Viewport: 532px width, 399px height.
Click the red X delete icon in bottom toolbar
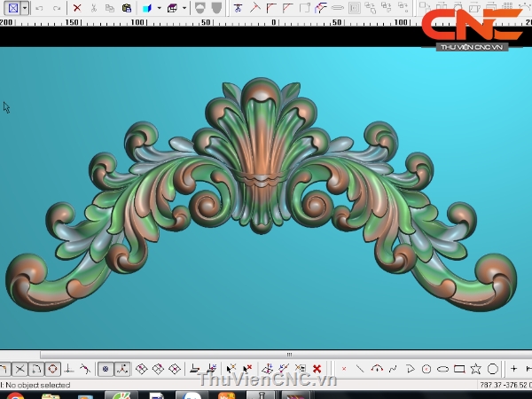click(x=317, y=369)
